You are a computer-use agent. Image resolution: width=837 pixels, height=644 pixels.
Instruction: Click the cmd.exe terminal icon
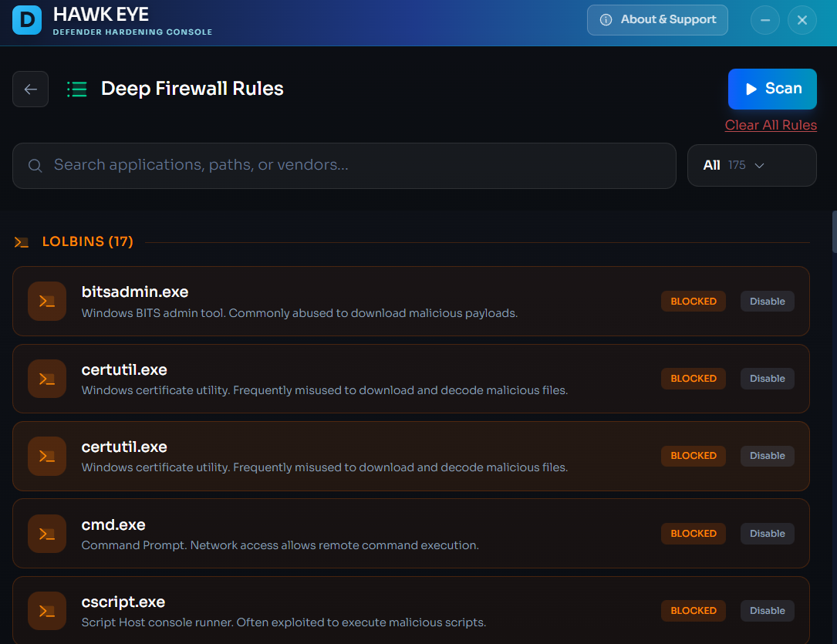47,533
